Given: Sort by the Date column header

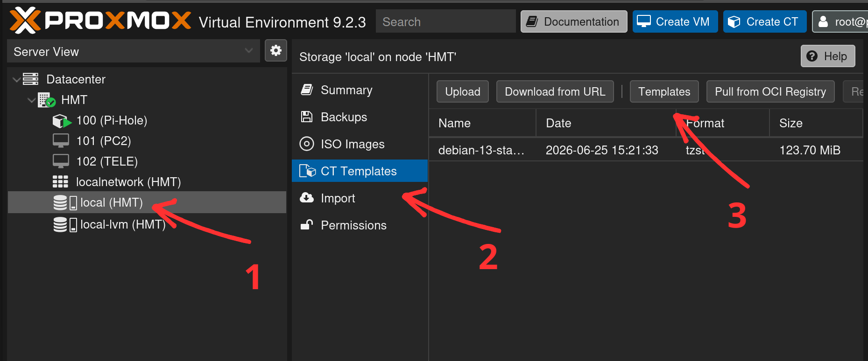Looking at the screenshot, I should click(606, 123).
